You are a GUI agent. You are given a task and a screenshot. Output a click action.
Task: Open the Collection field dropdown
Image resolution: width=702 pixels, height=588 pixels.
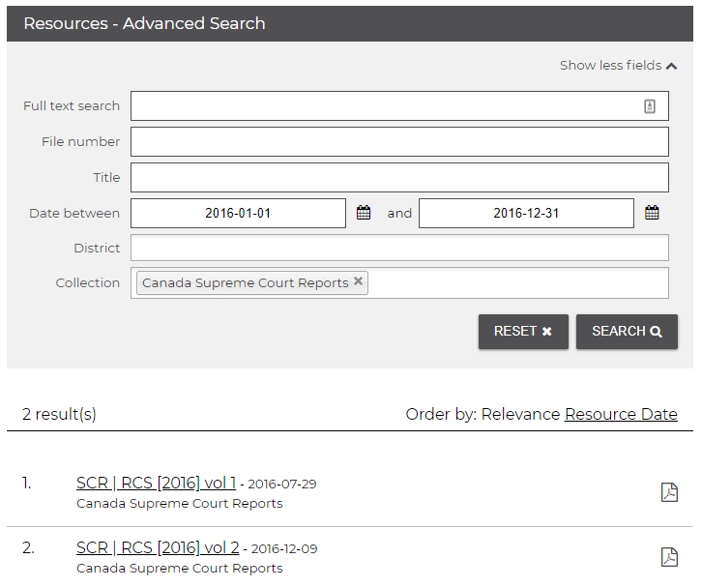click(517, 282)
